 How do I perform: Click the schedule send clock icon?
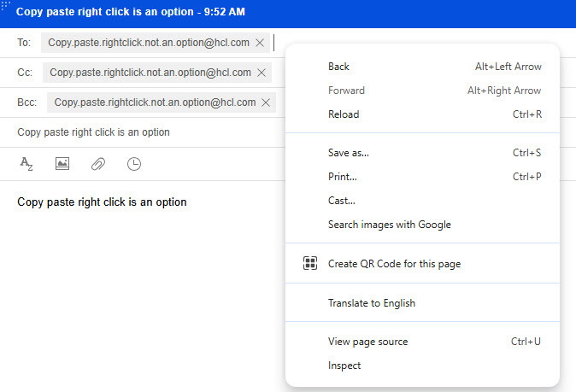(x=134, y=164)
